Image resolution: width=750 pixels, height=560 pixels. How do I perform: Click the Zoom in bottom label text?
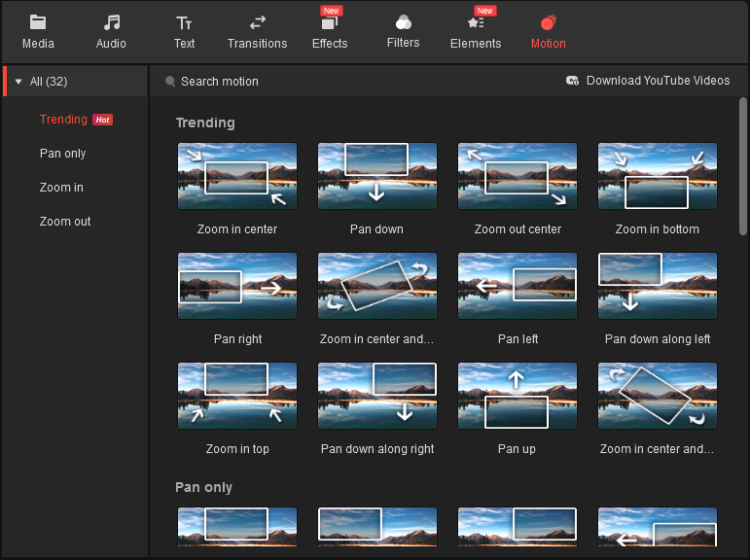[x=658, y=229]
